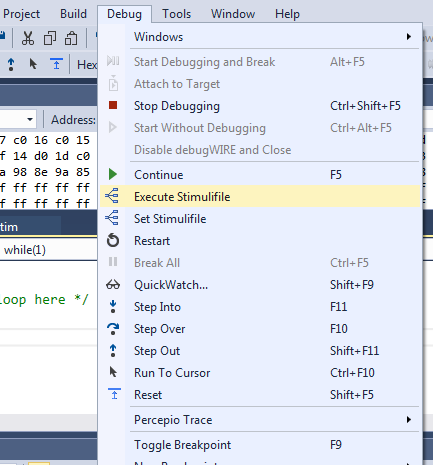Click the Restart circular arrow icon
Viewport: 433px width, 465px height.
point(113,240)
